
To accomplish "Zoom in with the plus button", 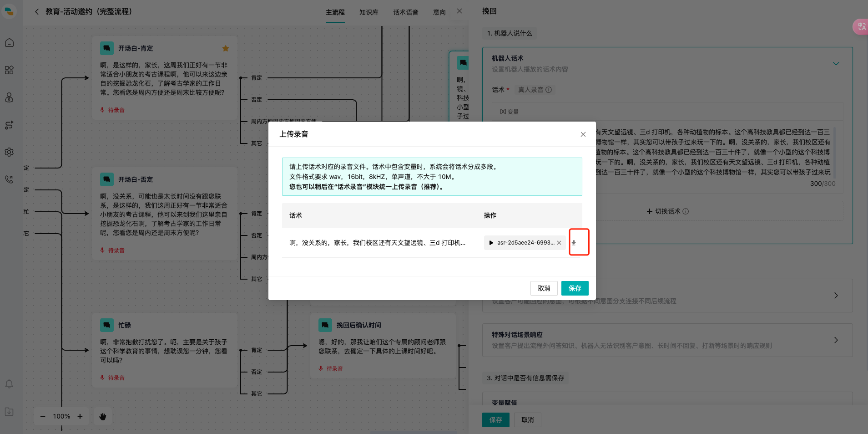I will (x=80, y=416).
